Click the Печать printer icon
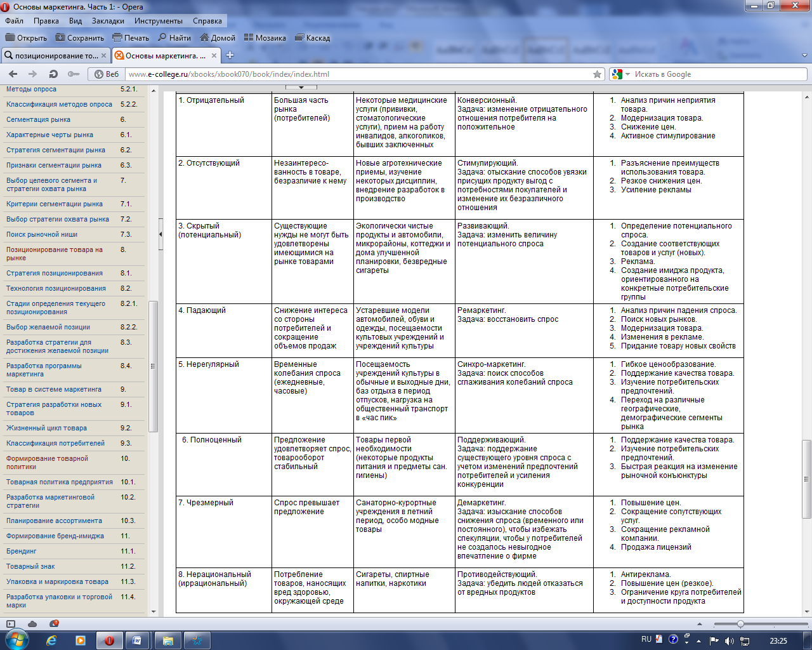 [117, 37]
